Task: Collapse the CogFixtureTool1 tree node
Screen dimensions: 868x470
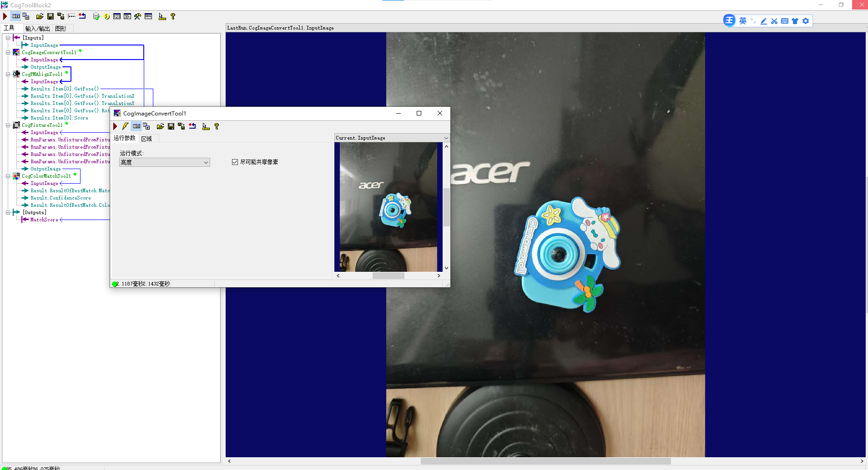Action: click(8, 125)
